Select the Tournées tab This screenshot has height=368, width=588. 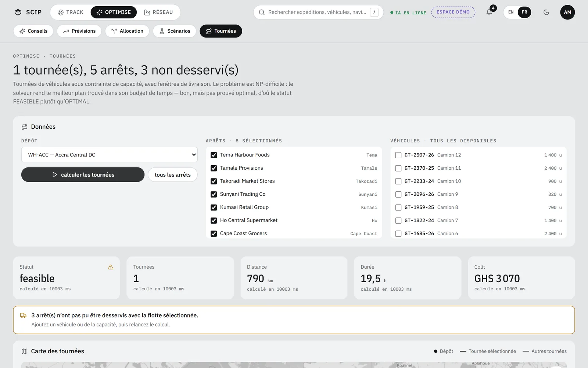221,31
